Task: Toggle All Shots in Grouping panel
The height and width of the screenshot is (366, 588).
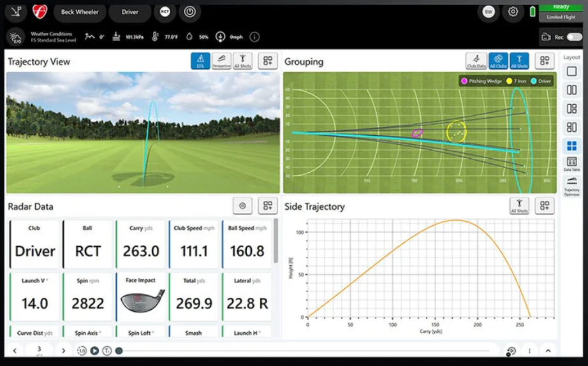Action: (519, 61)
